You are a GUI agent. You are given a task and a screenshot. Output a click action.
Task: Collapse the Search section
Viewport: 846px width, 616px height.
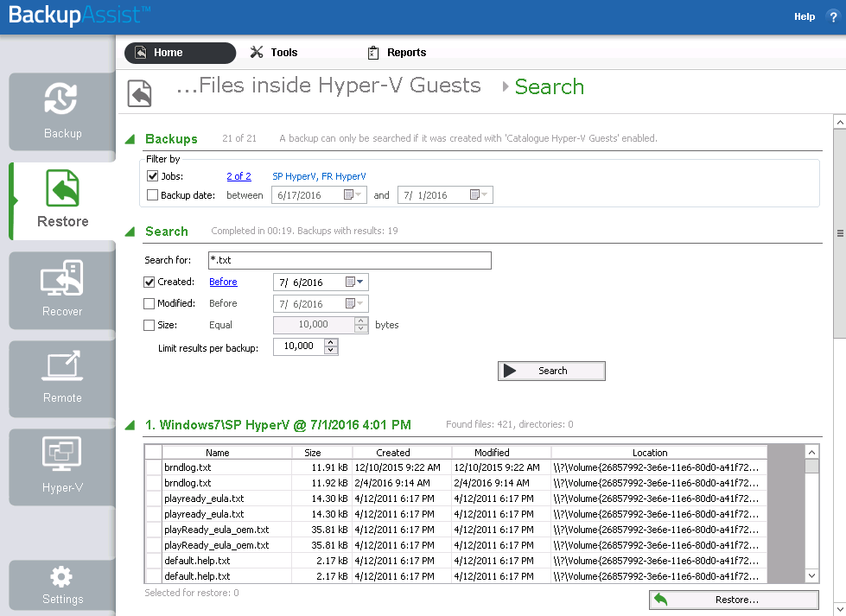coord(130,232)
